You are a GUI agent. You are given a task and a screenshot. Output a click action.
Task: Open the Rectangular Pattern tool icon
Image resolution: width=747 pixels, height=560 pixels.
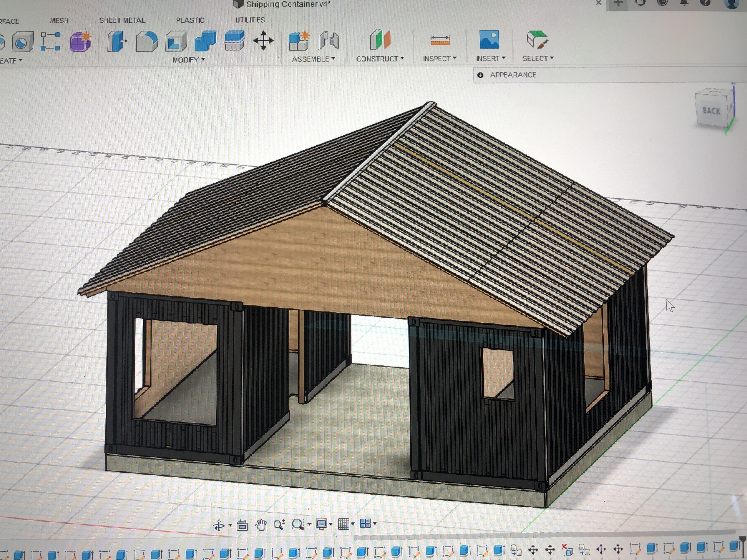[x=50, y=41]
